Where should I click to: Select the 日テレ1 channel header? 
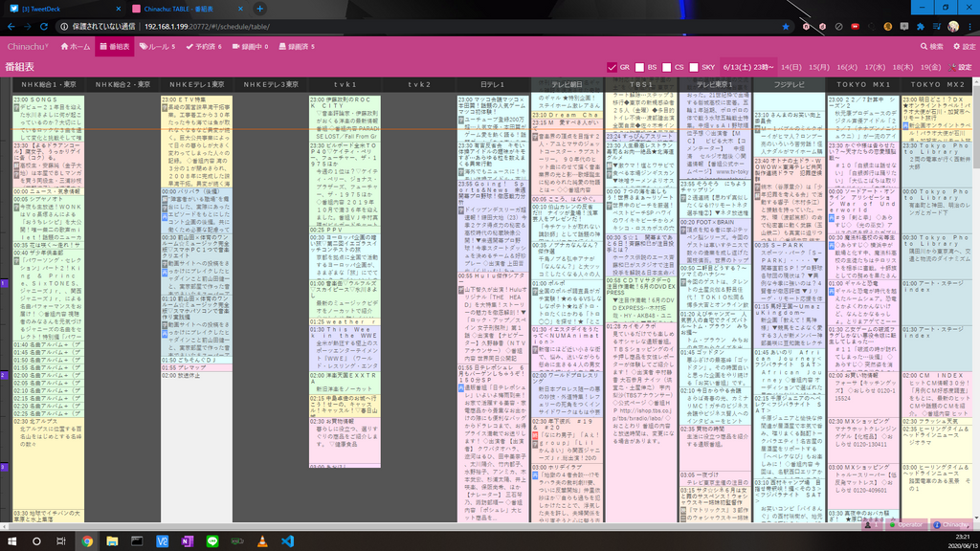[493, 84]
